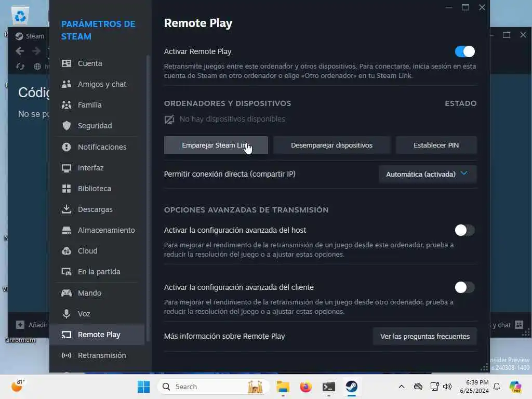
Task: Open the Automática (activada) dropdown
Action: click(x=428, y=174)
